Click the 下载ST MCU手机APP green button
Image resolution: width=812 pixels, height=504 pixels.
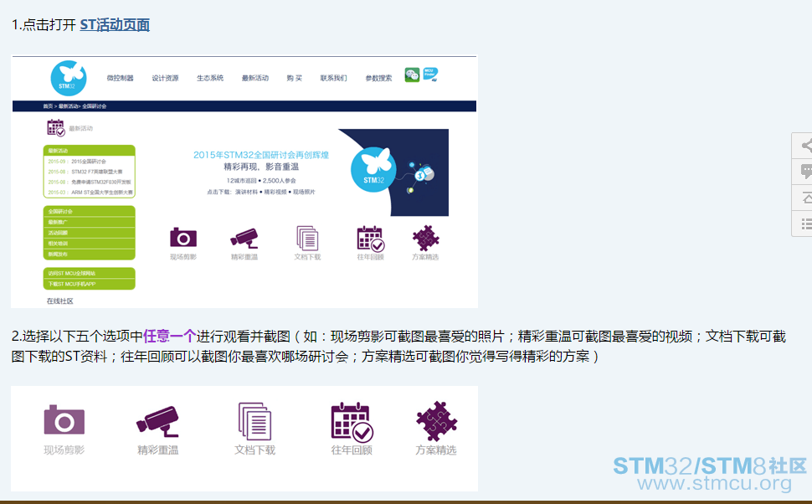coord(89,285)
